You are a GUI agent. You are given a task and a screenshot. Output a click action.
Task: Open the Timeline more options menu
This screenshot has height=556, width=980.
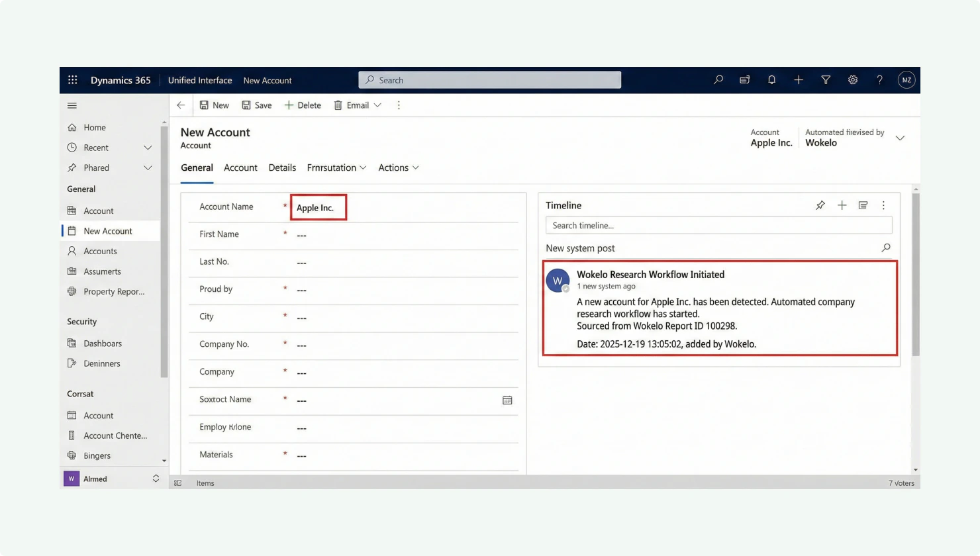click(883, 205)
